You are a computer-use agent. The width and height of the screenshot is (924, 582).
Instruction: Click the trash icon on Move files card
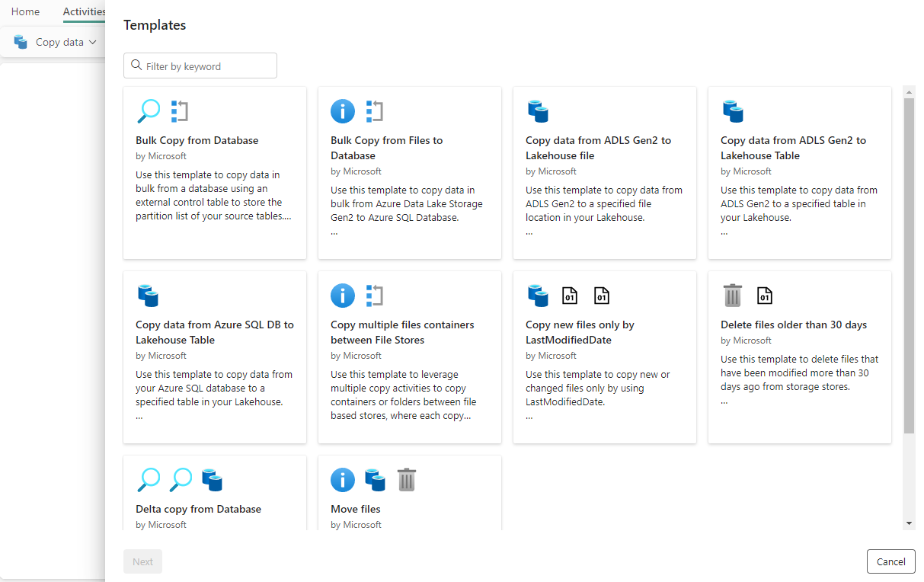[407, 480]
